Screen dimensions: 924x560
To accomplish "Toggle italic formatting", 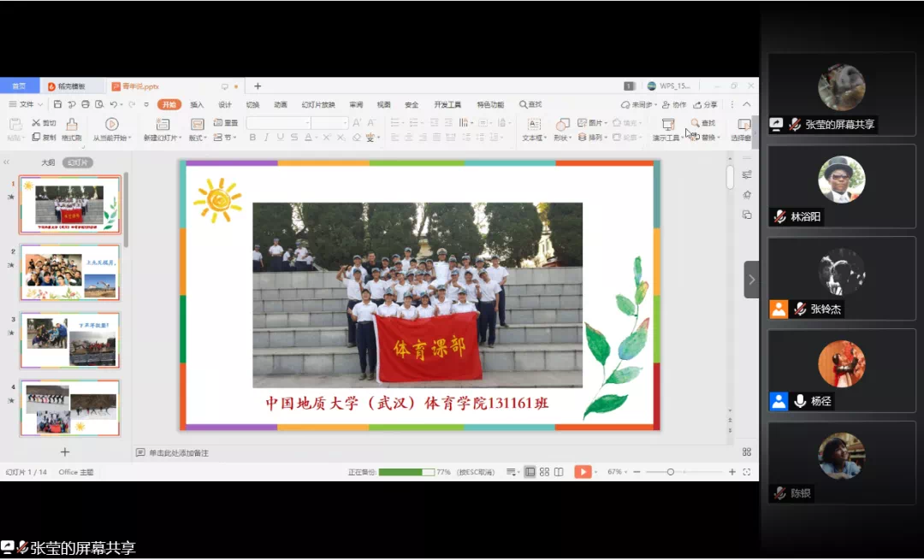I will [x=267, y=137].
